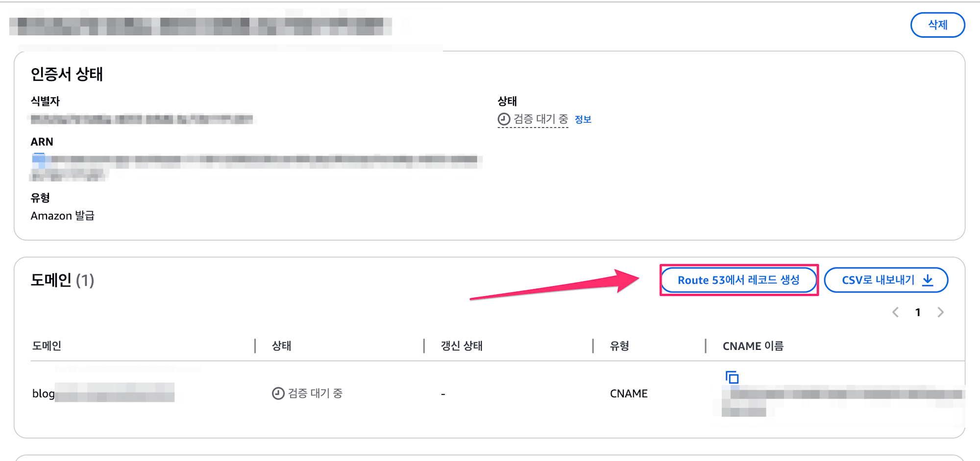The width and height of the screenshot is (980, 461).
Task: Go to previous page with left chevron
Action: 895,312
